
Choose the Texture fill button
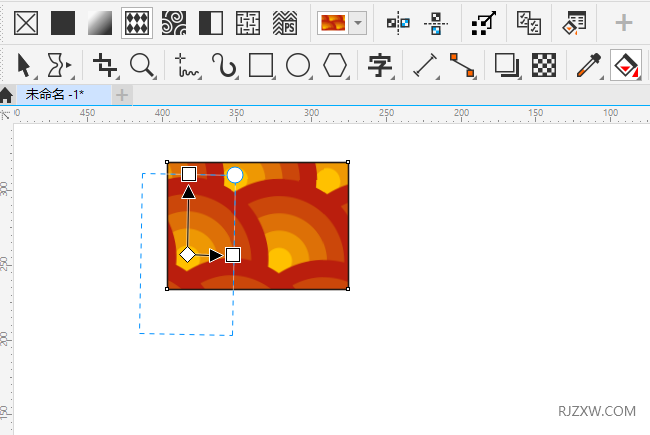pyautogui.click(x=248, y=23)
